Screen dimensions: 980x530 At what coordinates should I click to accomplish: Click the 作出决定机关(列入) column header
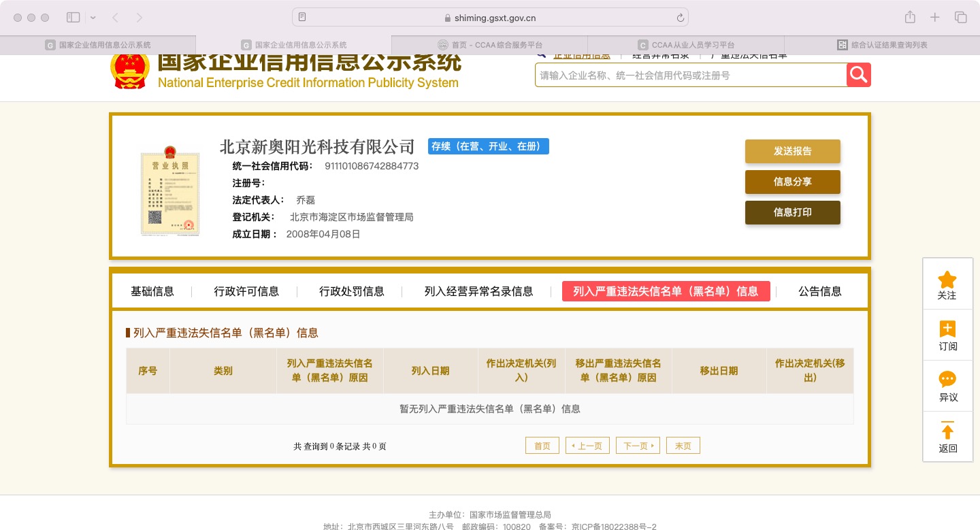click(521, 371)
